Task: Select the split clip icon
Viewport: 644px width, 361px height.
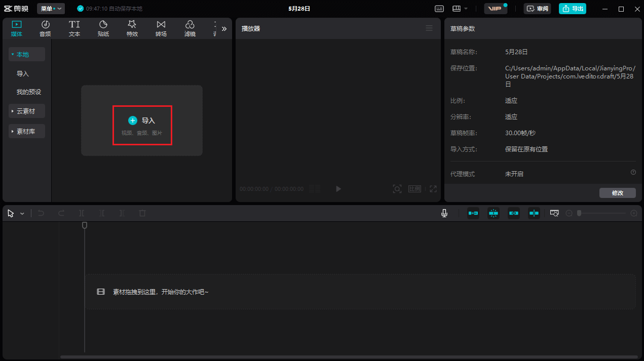Action: (x=81, y=213)
